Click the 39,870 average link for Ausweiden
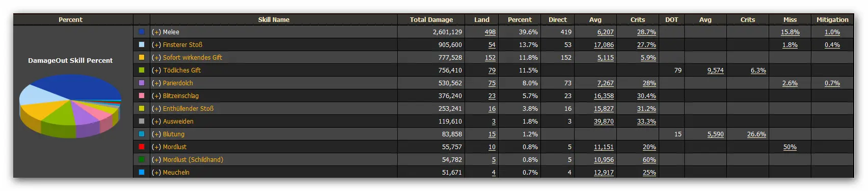868x191 pixels. 604,121
